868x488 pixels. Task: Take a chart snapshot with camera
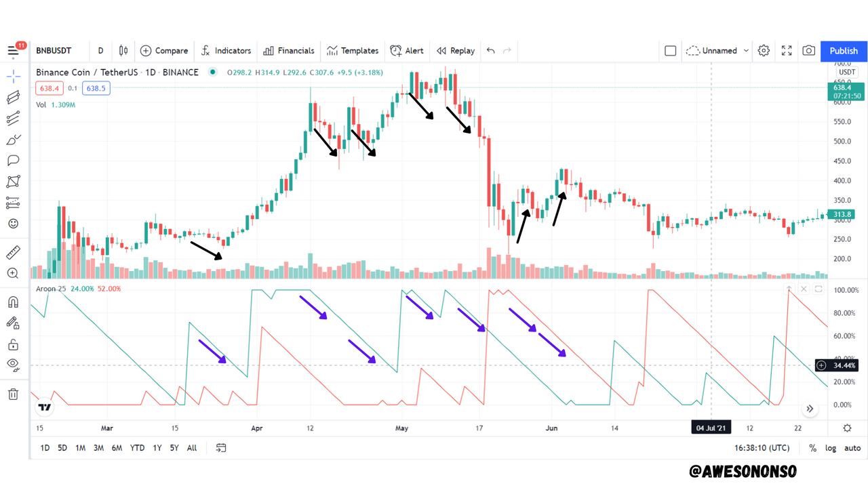tap(809, 51)
